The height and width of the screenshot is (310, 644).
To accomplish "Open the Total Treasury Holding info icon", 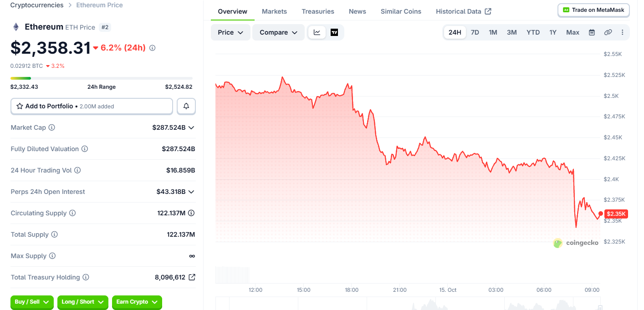I will click(x=86, y=277).
